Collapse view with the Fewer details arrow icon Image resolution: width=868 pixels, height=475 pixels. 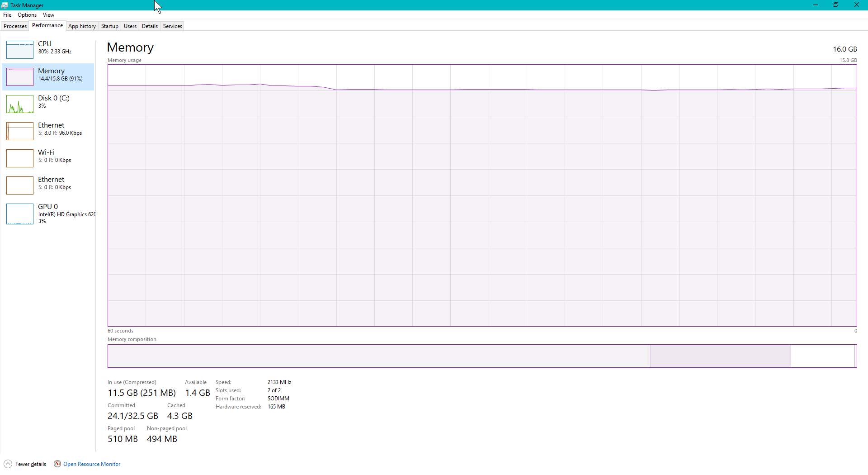(8, 464)
